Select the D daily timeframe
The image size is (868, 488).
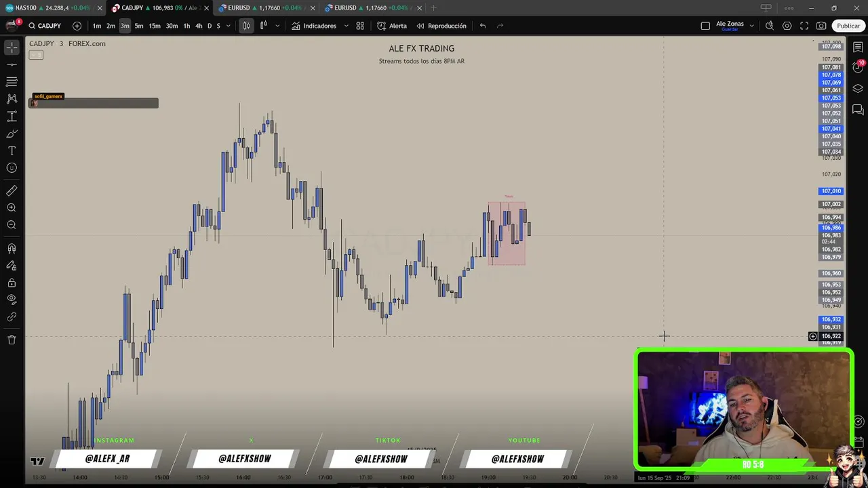[209, 26]
